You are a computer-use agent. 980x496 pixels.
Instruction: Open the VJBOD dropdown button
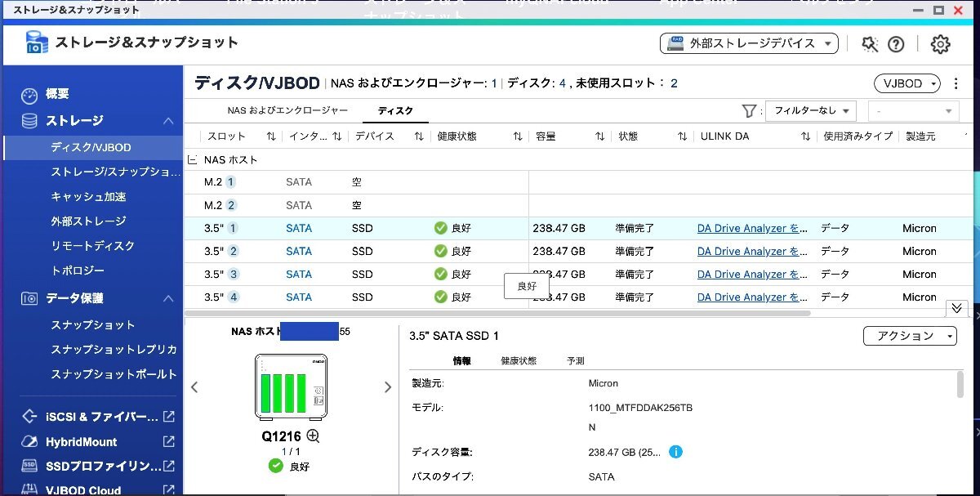[906, 83]
